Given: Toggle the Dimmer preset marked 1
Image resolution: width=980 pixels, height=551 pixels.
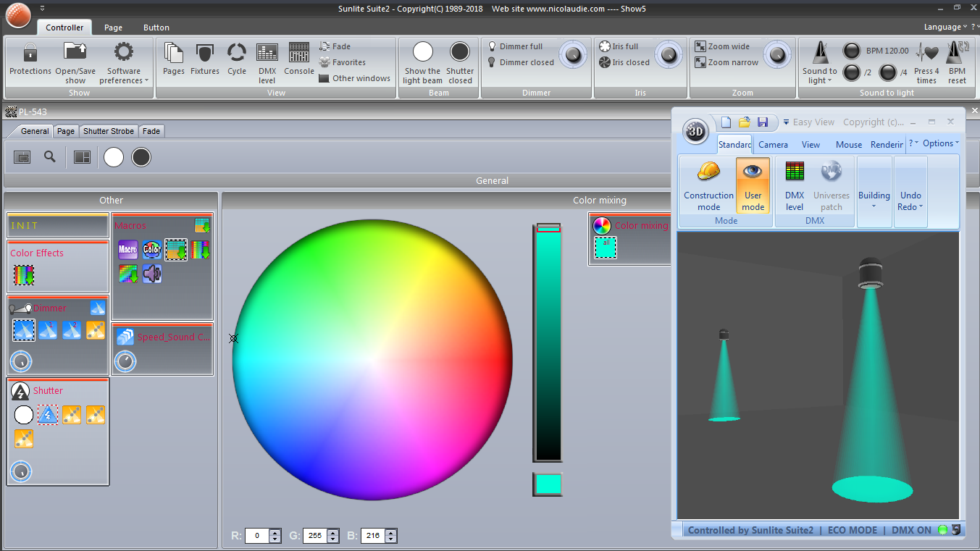Looking at the screenshot, I should tap(48, 331).
